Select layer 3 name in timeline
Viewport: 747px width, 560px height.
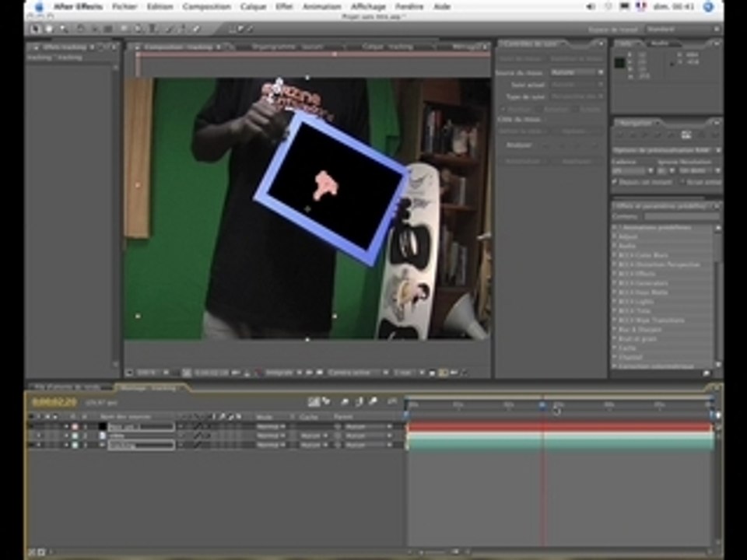coord(141,445)
